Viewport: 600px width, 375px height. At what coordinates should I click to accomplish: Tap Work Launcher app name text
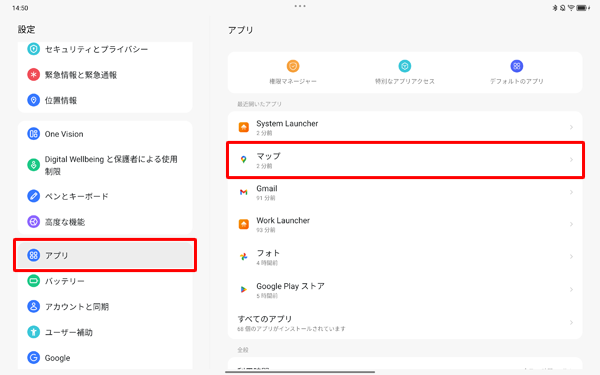[283, 220]
